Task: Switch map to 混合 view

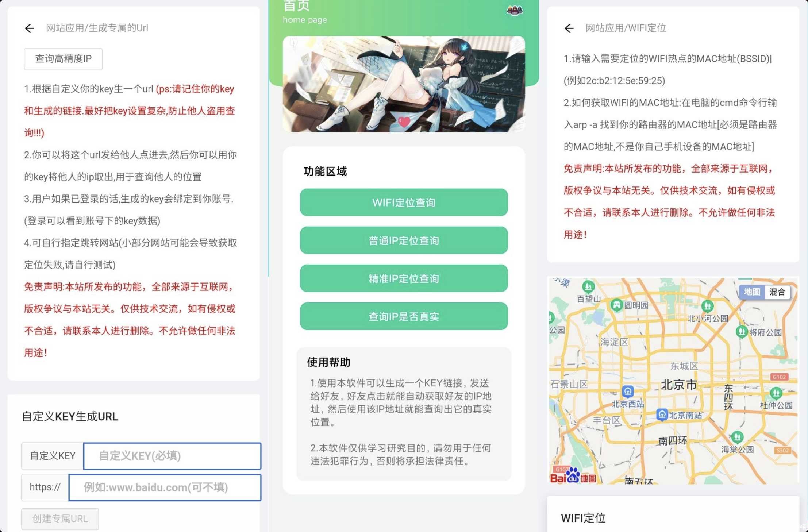Action: [777, 292]
